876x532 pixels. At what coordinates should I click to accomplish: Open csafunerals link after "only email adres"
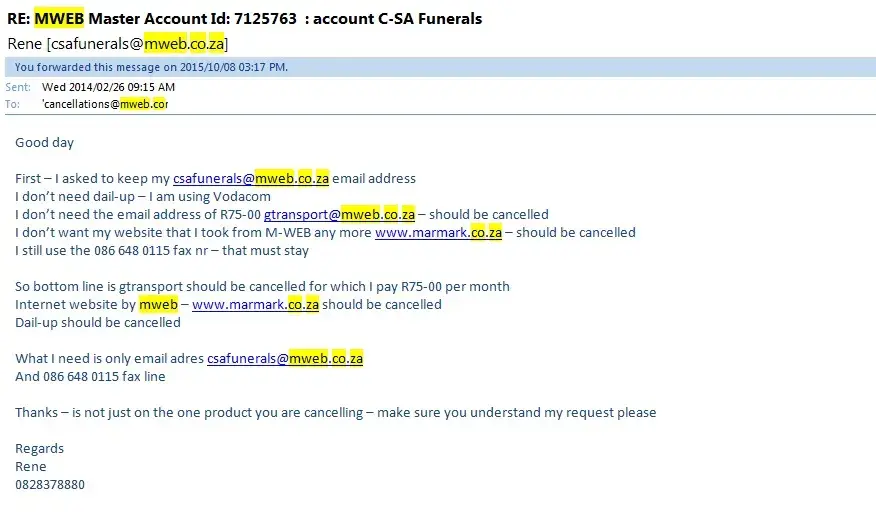pos(284,358)
